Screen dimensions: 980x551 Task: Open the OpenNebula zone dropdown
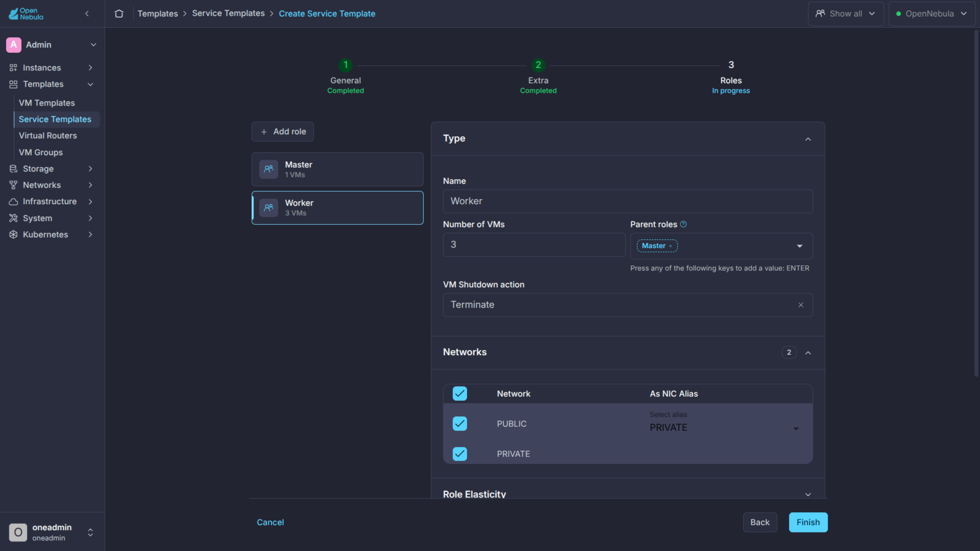pyautogui.click(x=932, y=14)
